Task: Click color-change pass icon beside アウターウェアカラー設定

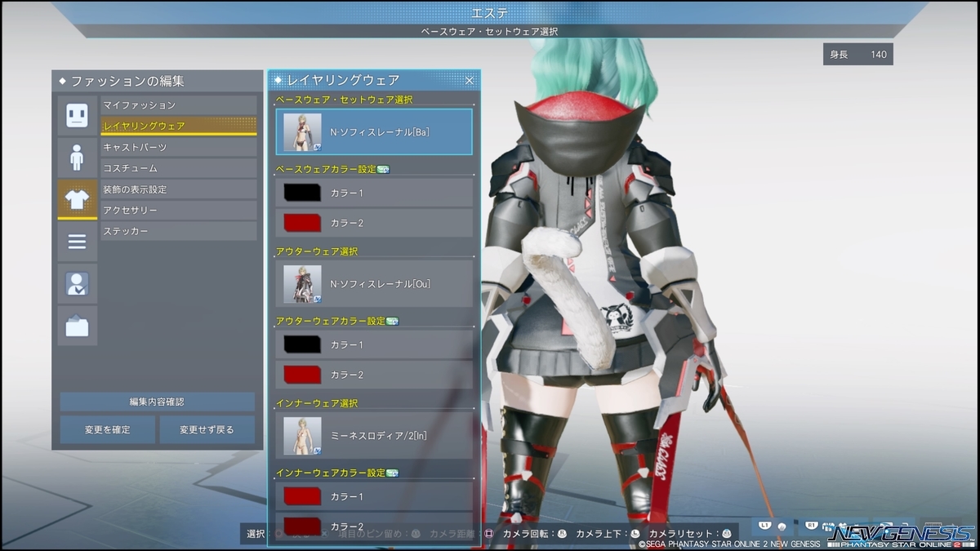Action: pyautogui.click(x=392, y=321)
